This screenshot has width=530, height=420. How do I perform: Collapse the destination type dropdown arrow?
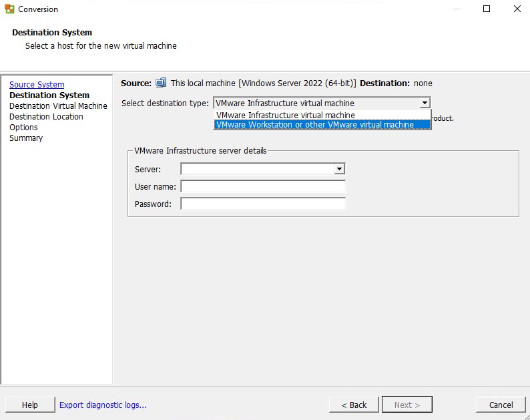pyautogui.click(x=425, y=103)
